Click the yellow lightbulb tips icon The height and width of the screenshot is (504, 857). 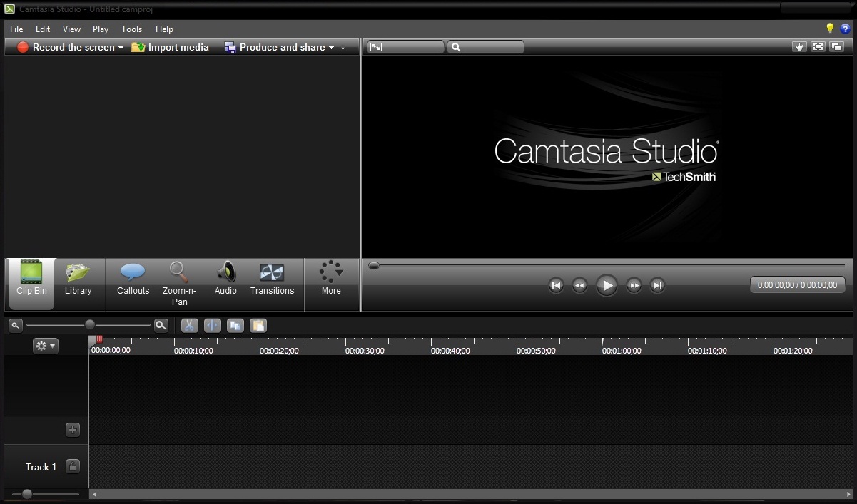pyautogui.click(x=830, y=29)
